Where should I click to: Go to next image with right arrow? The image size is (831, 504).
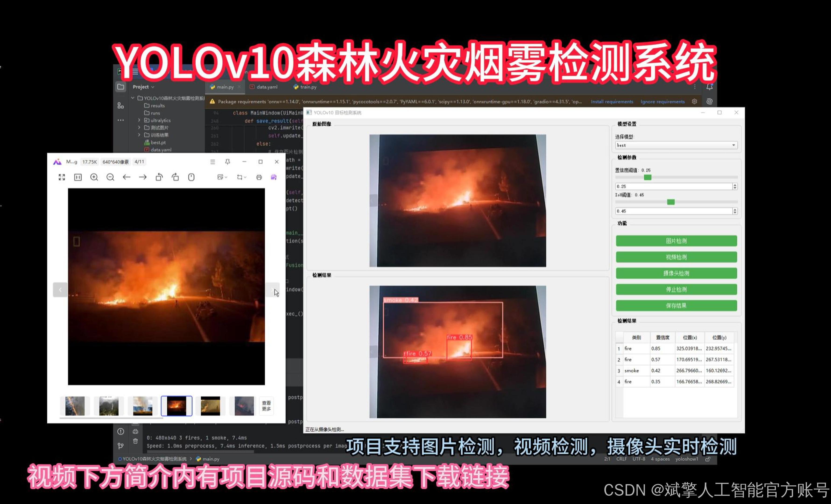(143, 177)
